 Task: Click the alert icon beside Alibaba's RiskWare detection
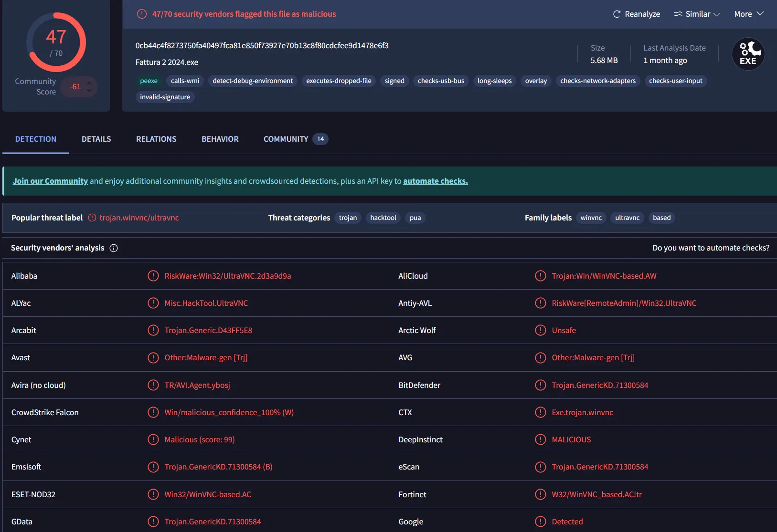click(x=153, y=275)
